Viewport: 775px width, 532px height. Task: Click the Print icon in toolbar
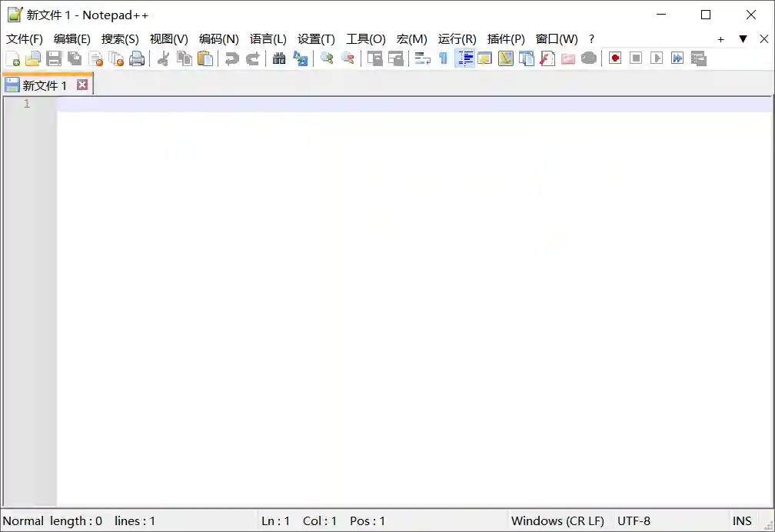[x=137, y=58]
